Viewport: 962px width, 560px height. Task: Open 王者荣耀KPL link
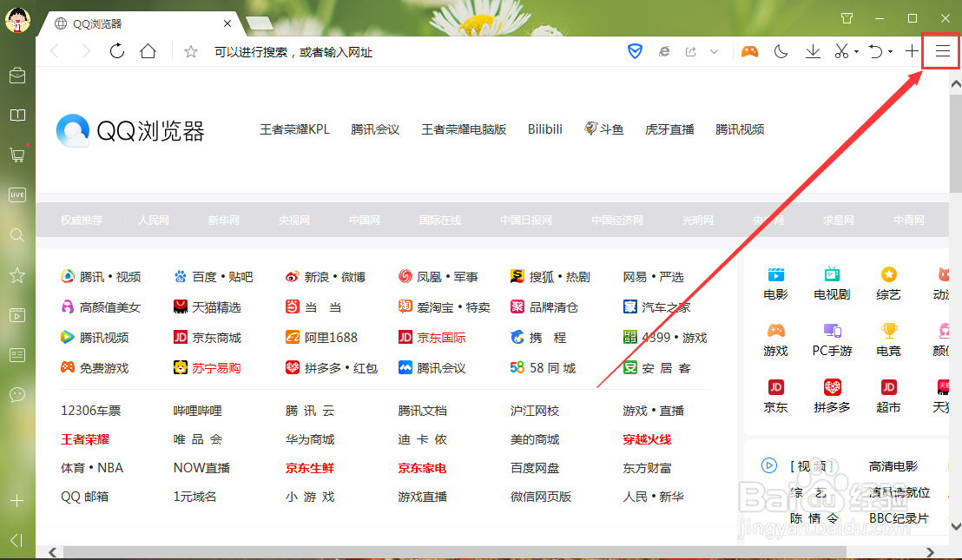(x=294, y=129)
